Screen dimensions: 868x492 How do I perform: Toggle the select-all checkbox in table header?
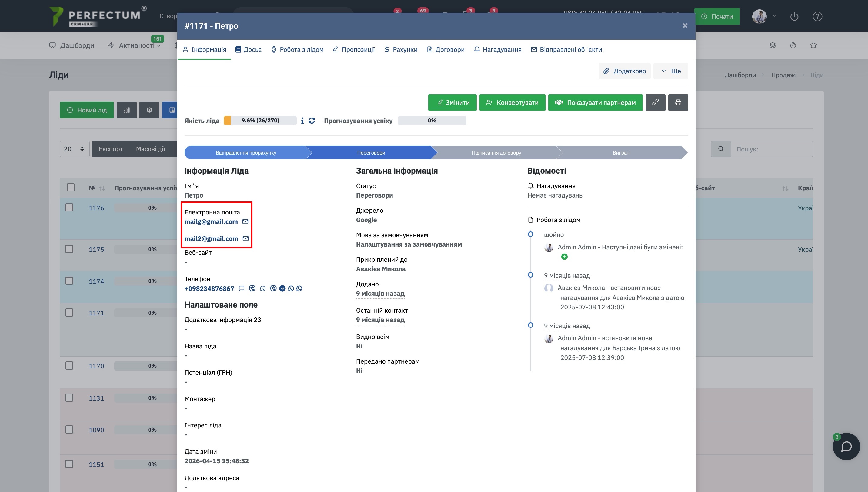71,188
